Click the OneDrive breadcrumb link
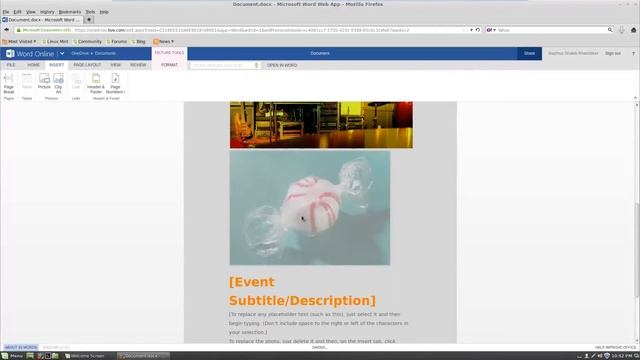The height and width of the screenshot is (360, 640). (80, 53)
